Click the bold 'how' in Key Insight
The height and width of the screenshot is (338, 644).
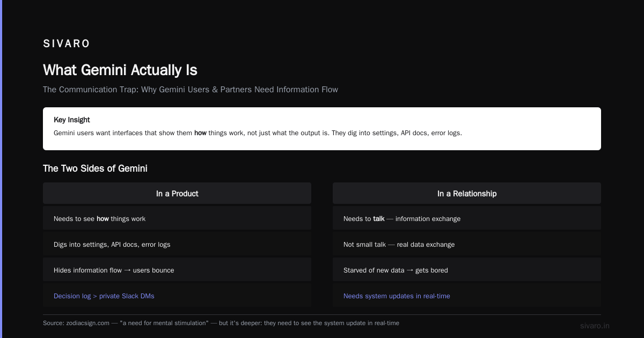(200, 133)
